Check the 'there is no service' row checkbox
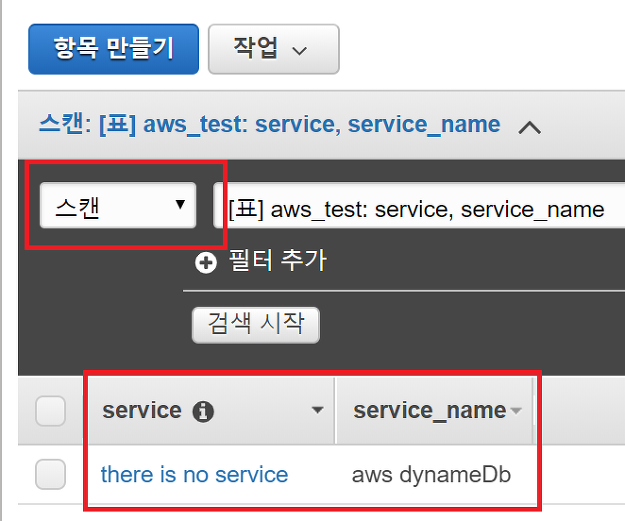625x521 pixels. coord(50,474)
